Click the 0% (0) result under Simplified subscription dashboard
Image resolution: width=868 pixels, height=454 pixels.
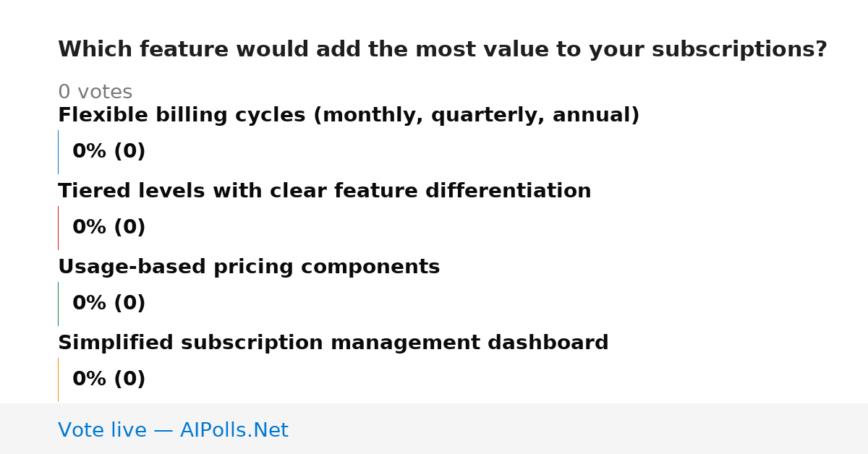[x=109, y=380]
